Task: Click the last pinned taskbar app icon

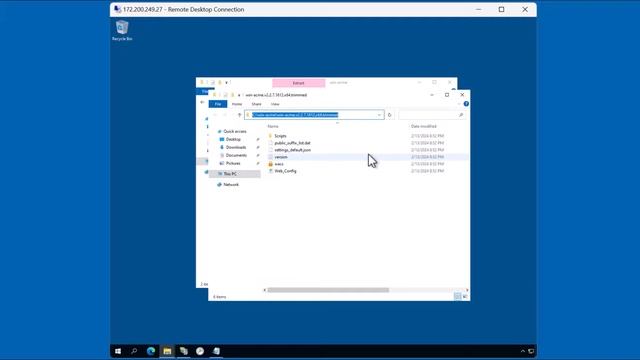Action: click(216, 351)
